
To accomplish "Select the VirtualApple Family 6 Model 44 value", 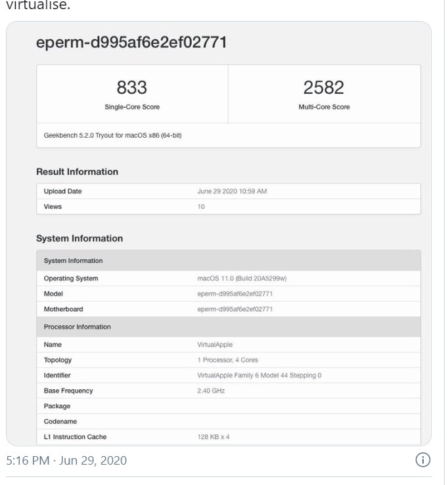I will click(x=259, y=375).
